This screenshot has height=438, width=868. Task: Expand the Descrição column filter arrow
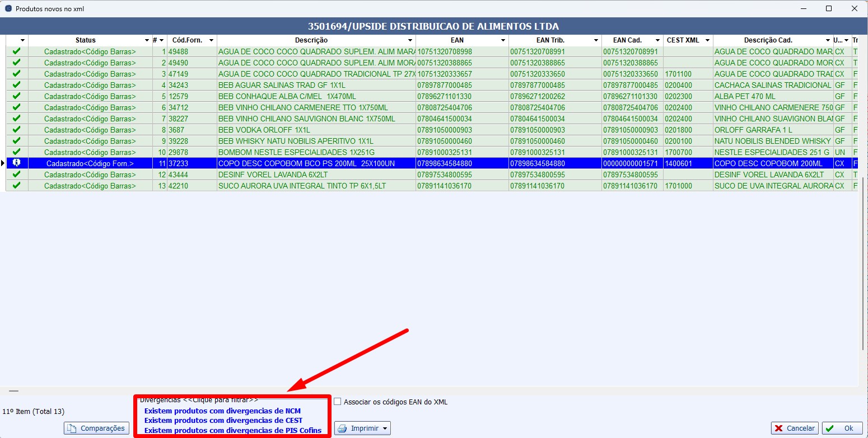click(410, 40)
